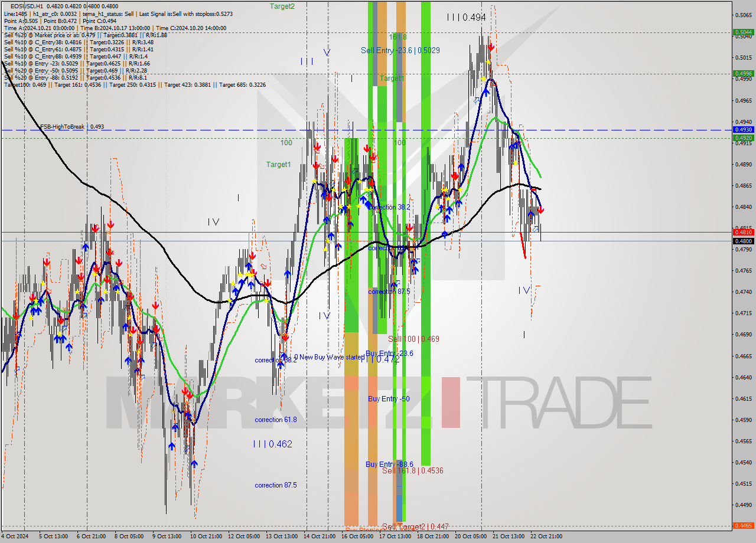Select the Sell 100 | 0.469 label
This screenshot has width=756, height=543.
pyautogui.click(x=413, y=339)
